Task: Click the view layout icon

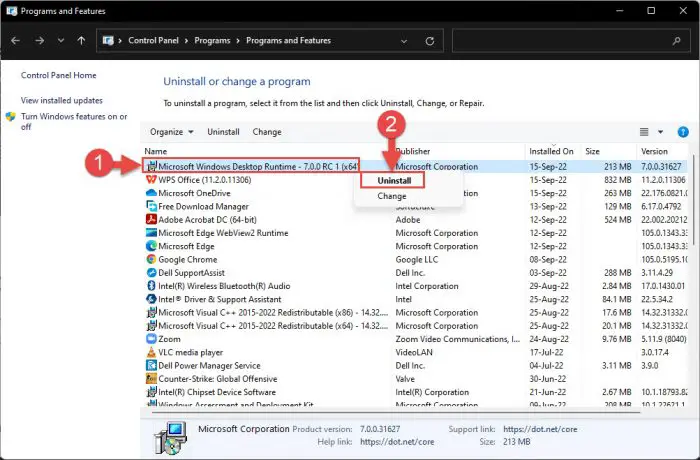Action: 644,132
